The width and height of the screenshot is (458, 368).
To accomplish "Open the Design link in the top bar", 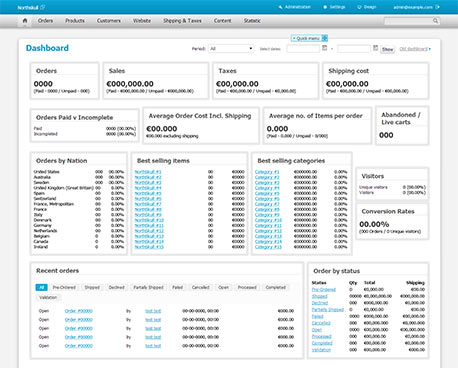I will 370,7.
